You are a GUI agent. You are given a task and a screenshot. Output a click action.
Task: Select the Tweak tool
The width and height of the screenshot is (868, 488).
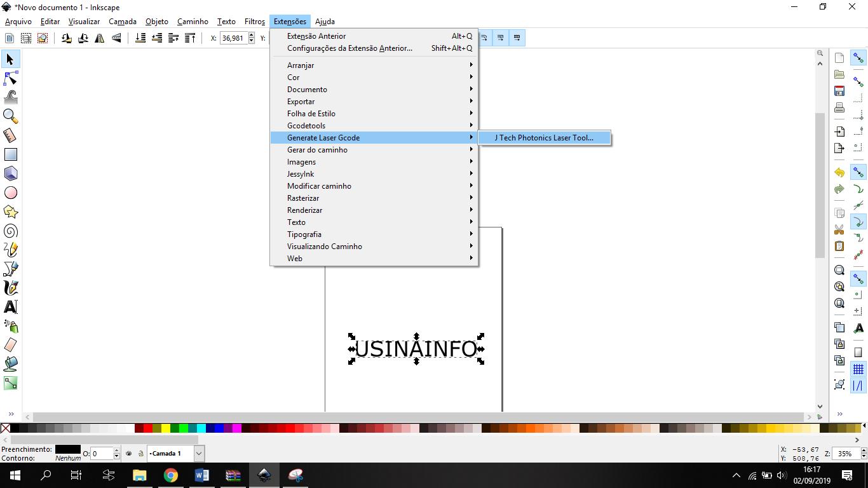10,97
